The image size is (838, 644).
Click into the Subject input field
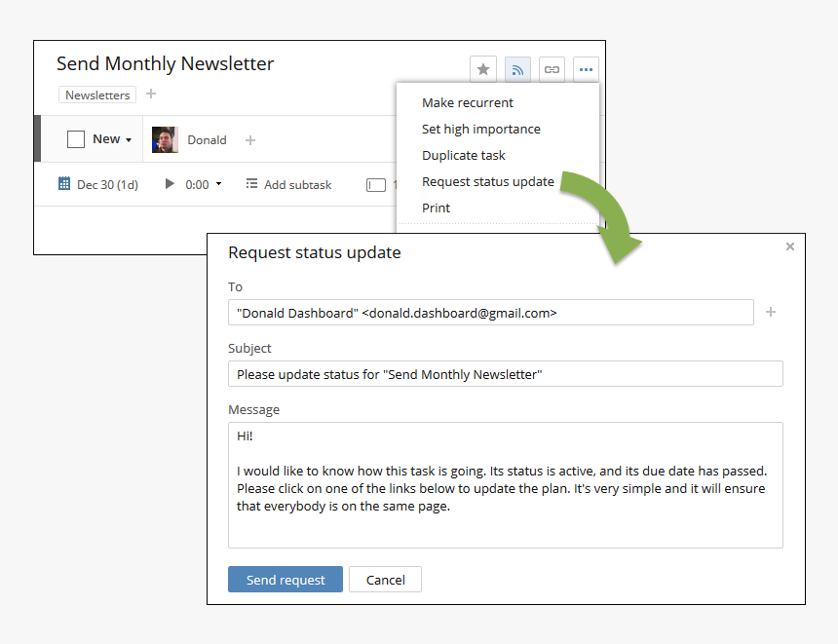click(x=505, y=374)
